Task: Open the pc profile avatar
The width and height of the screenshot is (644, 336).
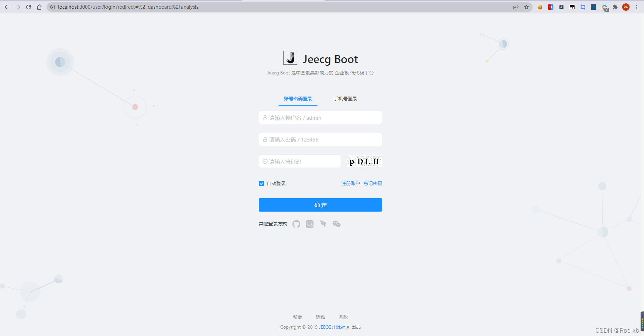Action: pos(626,7)
